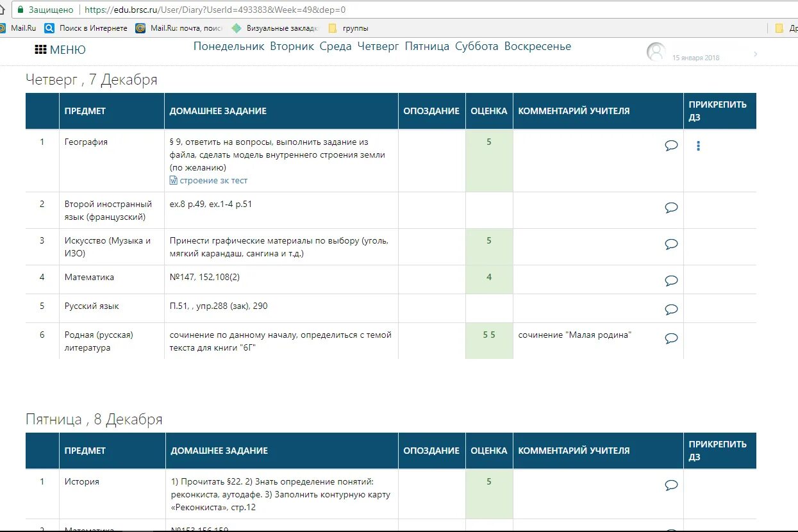
Task: Click the user avatar icon
Action: (x=656, y=52)
